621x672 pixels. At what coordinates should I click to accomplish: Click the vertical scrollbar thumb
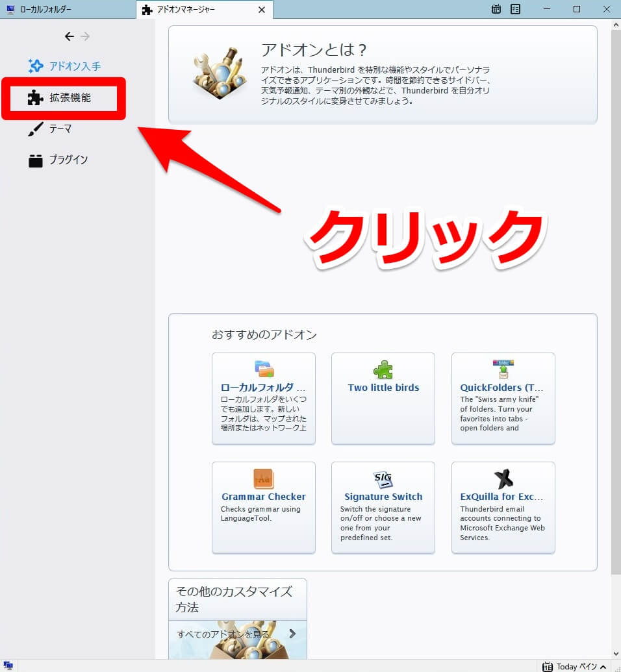click(x=616, y=302)
